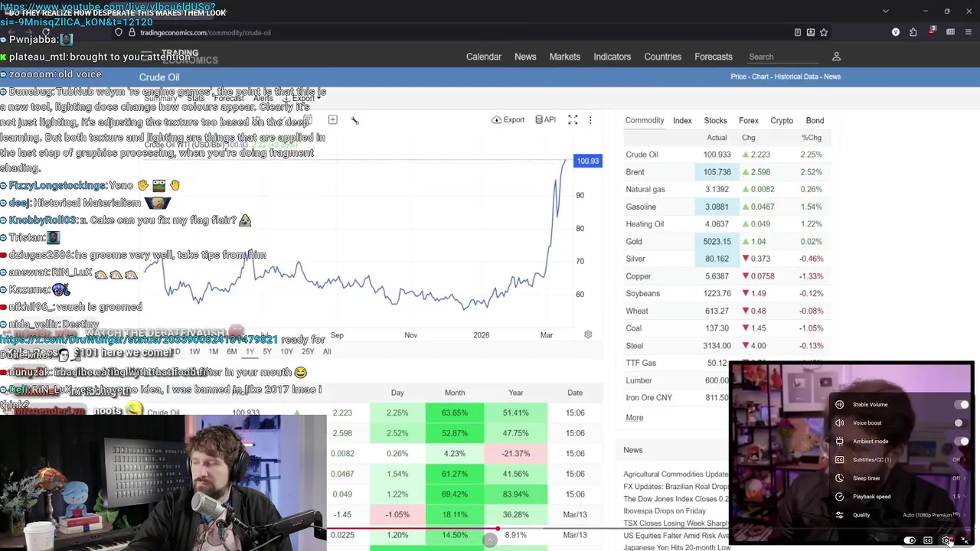The height and width of the screenshot is (551, 980).
Task: Open Ibovespa Drops on Friday news
Action: [665, 511]
